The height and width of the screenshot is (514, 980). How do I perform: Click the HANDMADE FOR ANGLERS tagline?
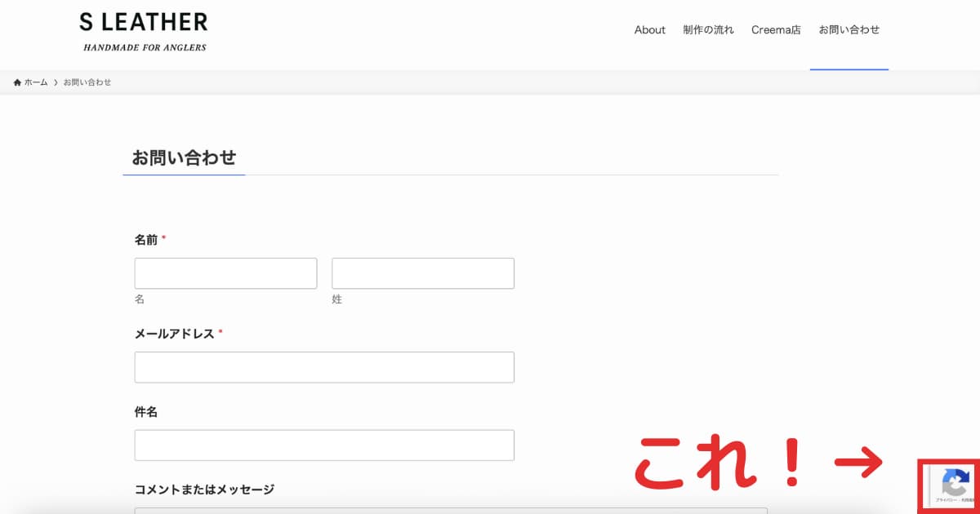pos(144,47)
